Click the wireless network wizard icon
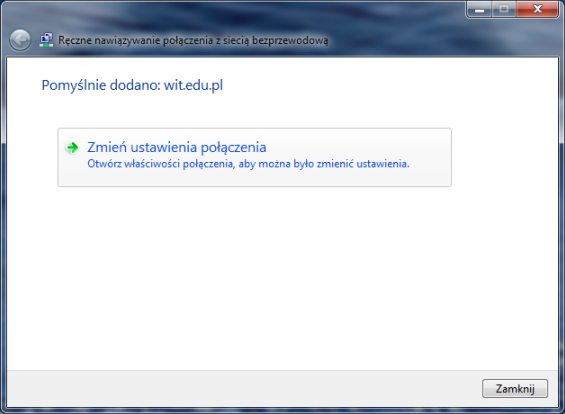Image resolution: width=565 pixels, height=414 pixels. 46,40
